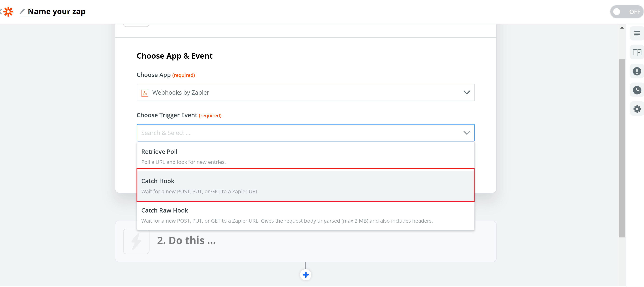Expand the Choose App dropdown chevron
The width and height of the screenshot is (644, 287).
[467, 92]
